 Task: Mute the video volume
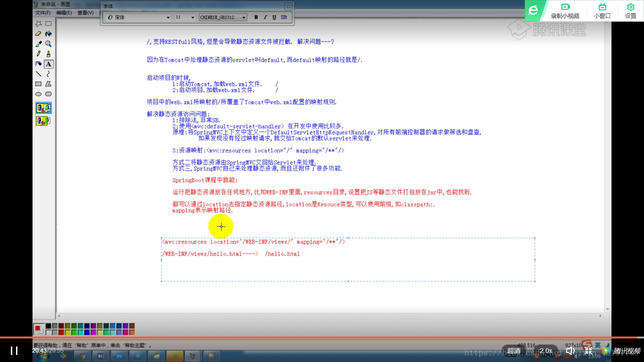pyautogui.click(x=570, y=351)
